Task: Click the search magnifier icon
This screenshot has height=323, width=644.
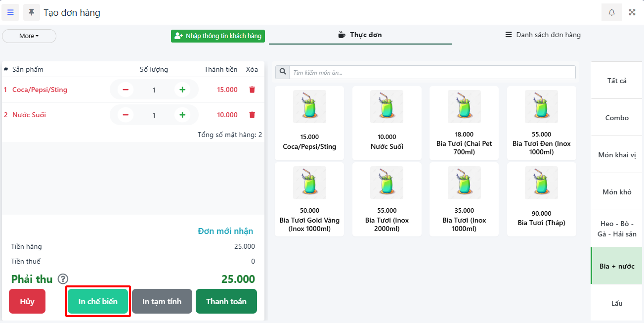Action: [283, 72]
